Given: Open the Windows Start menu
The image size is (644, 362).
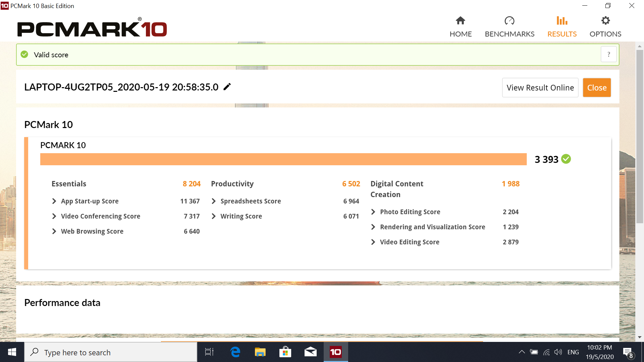Looking at the screenshot, I should [x=12, y=352].
